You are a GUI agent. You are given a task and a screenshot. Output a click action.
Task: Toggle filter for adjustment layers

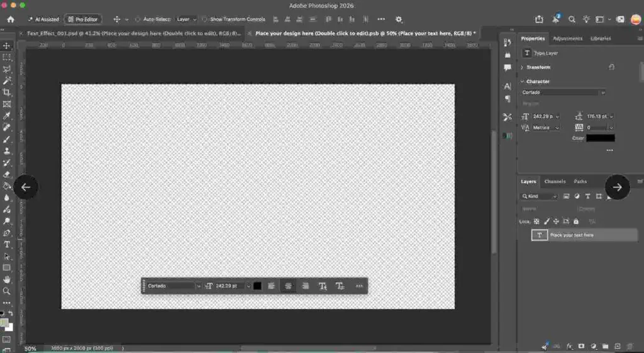(577, 196)
